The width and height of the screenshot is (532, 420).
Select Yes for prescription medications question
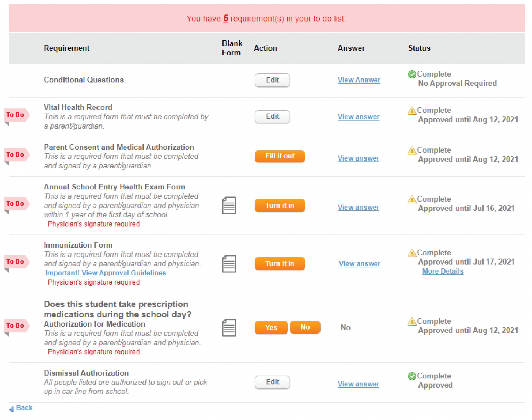[x=271, y=327]
